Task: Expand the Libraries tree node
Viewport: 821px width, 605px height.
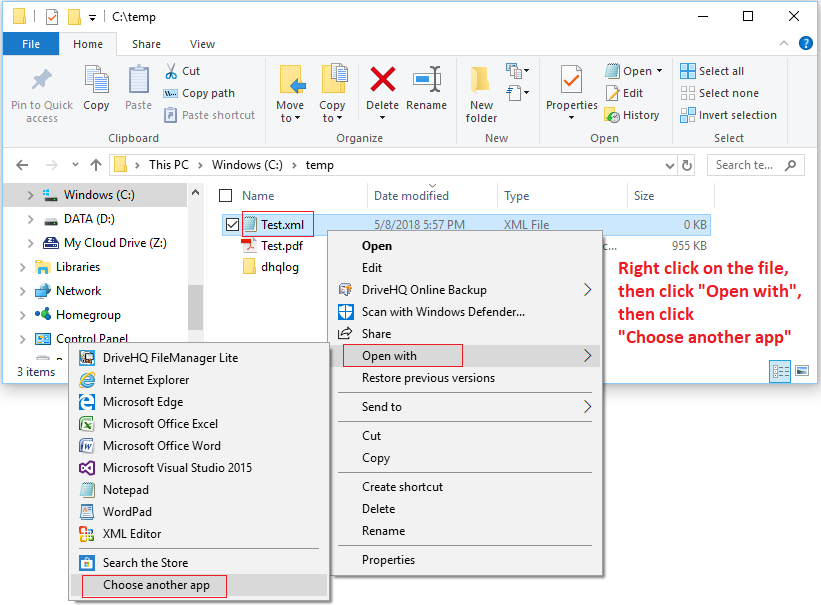Action: click(x=22, y=267)
